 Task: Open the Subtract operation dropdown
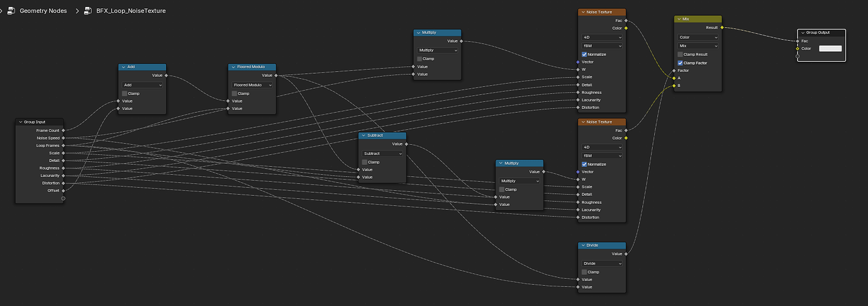382,153
